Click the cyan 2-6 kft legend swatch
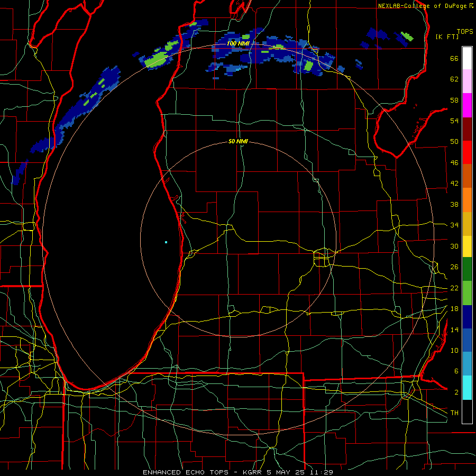Image resolution: width=476 pixels, height=476 pixels. click(467, 388)
